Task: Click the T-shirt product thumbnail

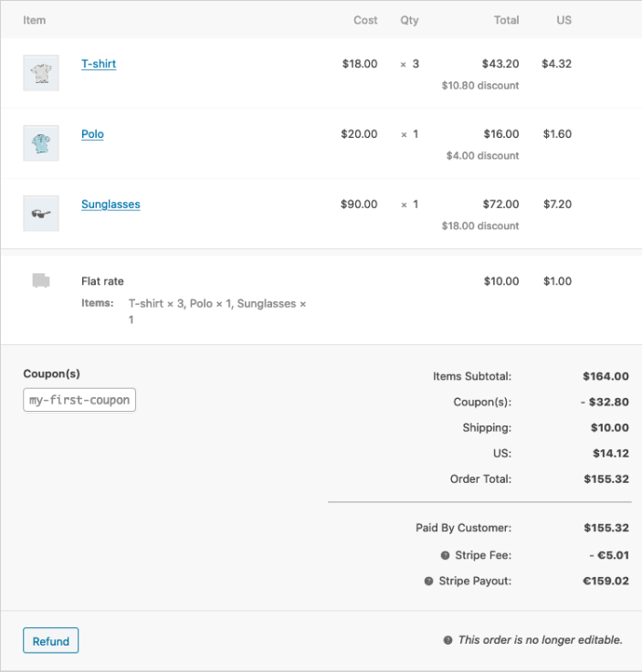Action: [x=41, y=73]
